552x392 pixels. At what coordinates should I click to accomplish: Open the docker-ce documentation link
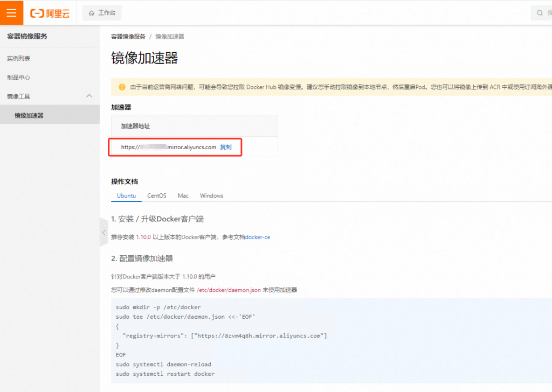[258, 237]
